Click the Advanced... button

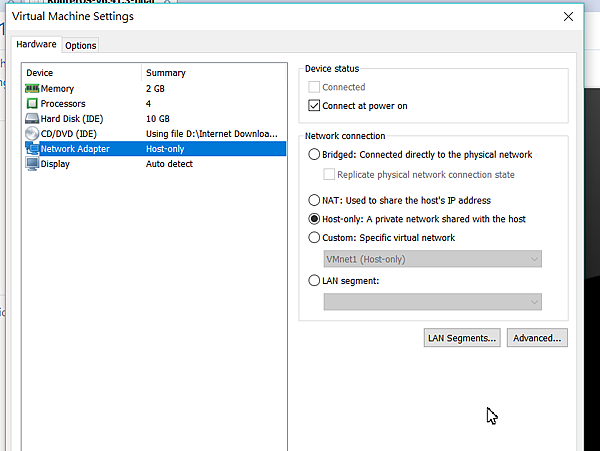(x=538, y=338)
